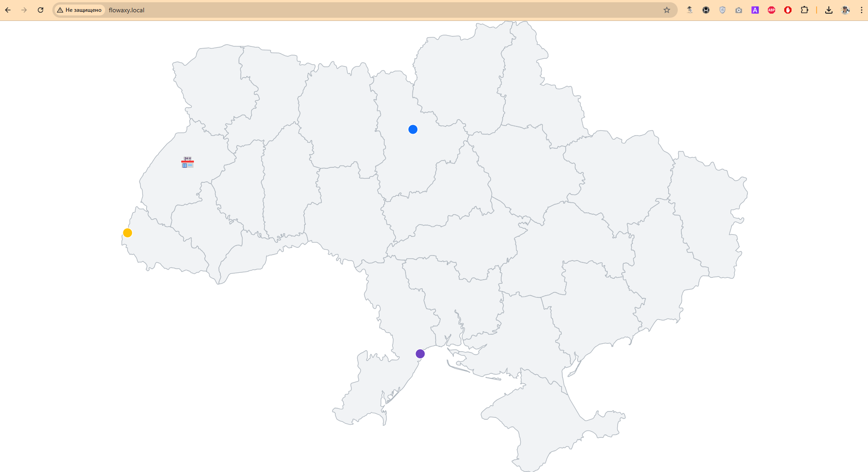
Task: Open the Extensions puzzle-piece menu
Action: pos(804,10)
